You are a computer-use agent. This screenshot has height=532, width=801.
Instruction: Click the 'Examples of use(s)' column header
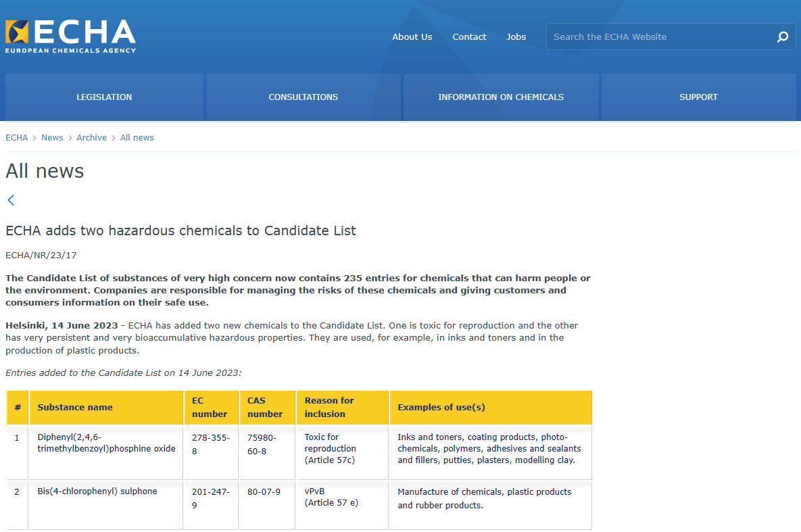pyautogui.click(x=491, y=408)
